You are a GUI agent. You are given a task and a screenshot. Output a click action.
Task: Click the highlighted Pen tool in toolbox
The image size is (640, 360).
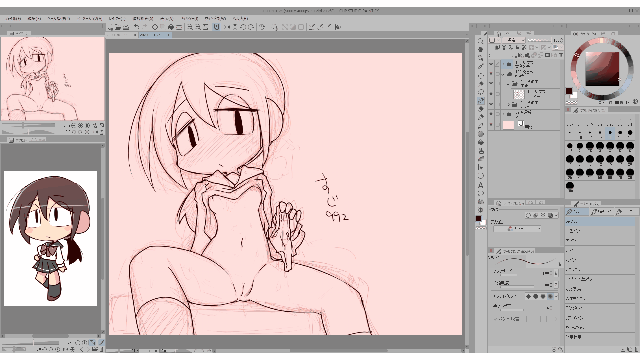tap(480, 100)
